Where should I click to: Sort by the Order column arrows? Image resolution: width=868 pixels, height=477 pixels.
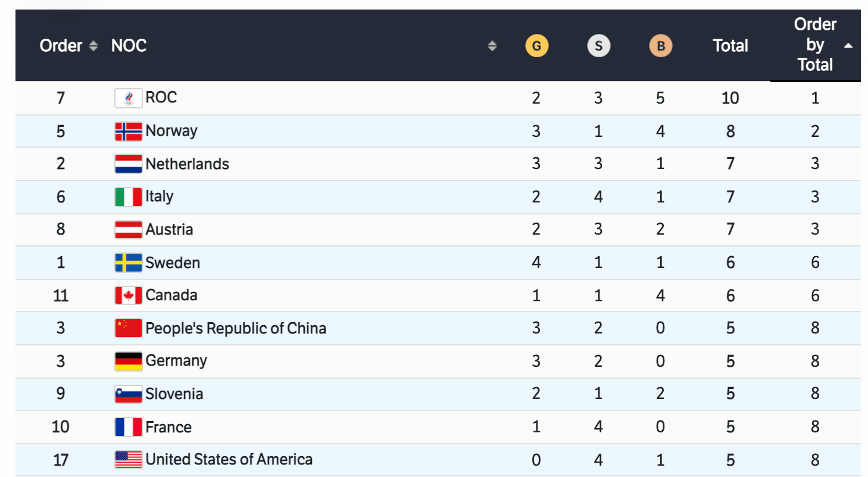click(93, 46)
